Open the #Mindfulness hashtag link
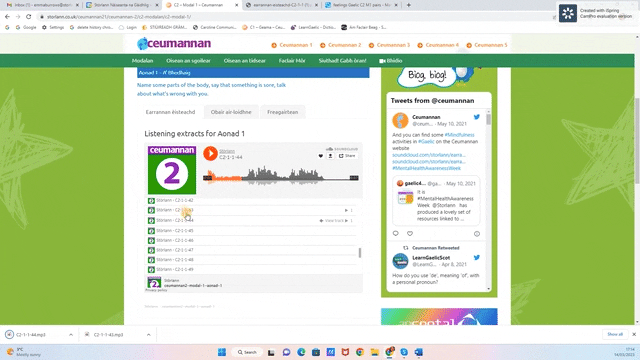This screenshot has height=360, width=640. [x=459, y=135]
